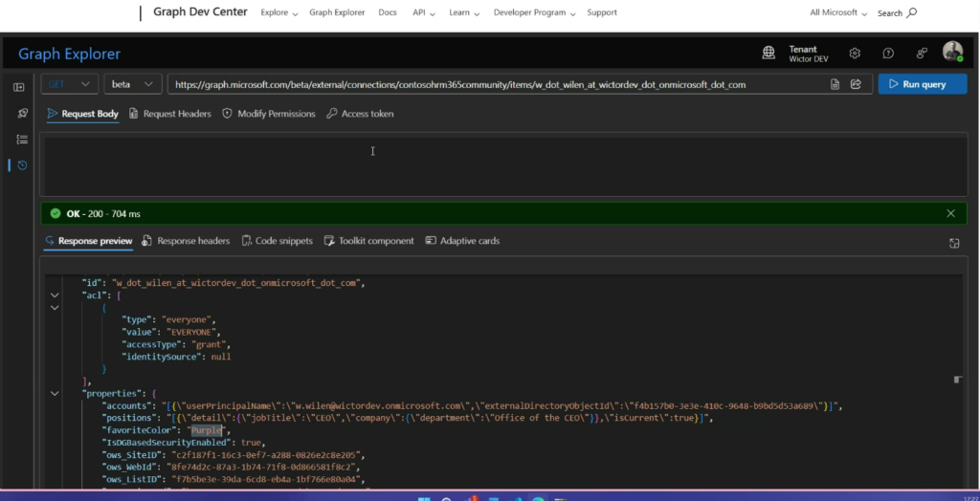Open the user profile avatar

point(952,52)
